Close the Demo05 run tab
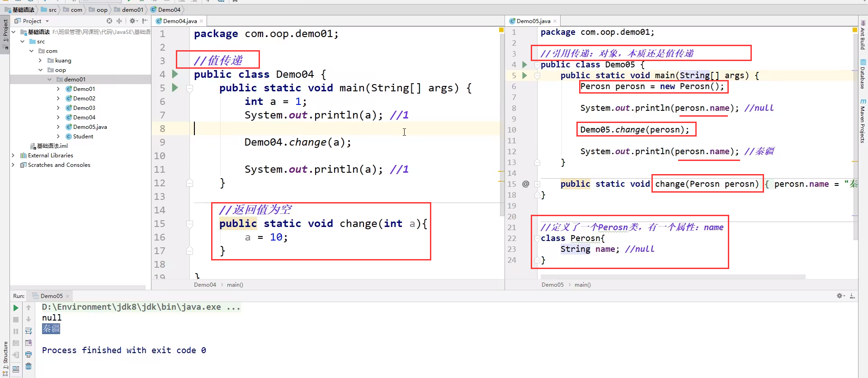Image resolution: width=868 pixels, height=378 pixels. click(x=67, y=296)
